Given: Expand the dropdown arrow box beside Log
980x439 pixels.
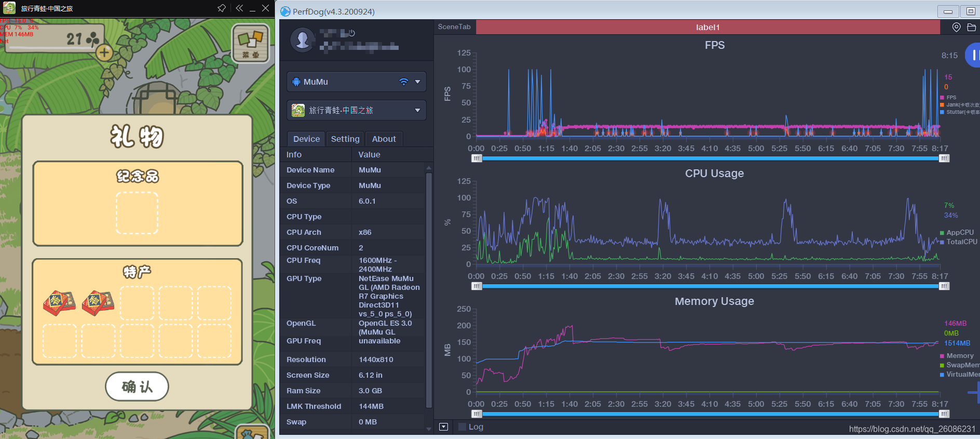Looking at the screenshot, I should click(x=443, y=427).
